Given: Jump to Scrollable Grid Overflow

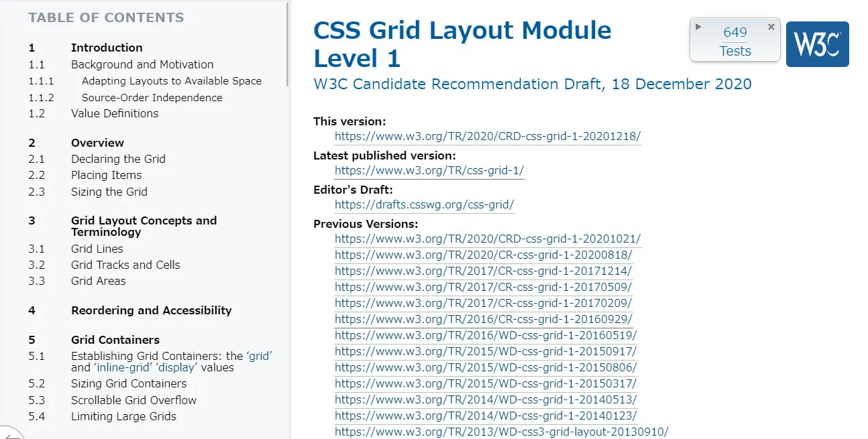Looking at the screenshot, I should (134, 400).
